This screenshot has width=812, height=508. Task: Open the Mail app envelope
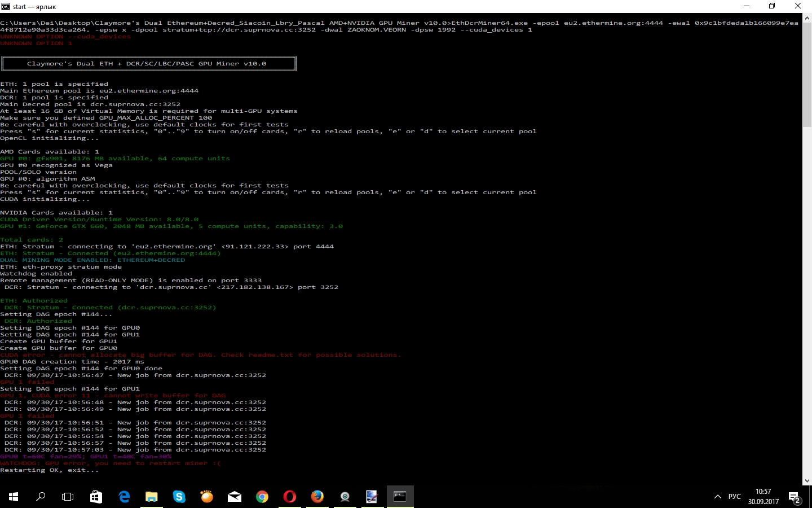point(235,497)
